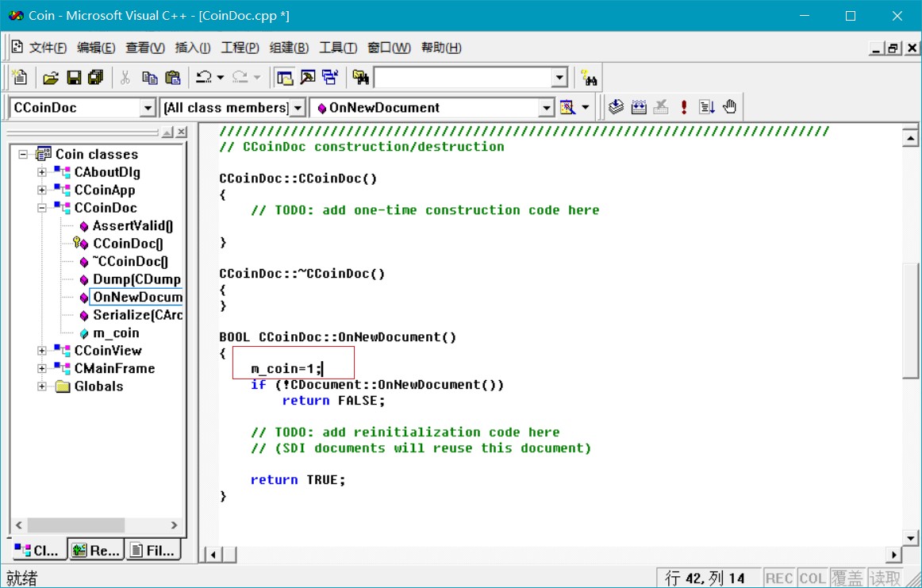Restore the inner document window
The height and width of the screenshot is (588, 922).
(x=893, y=48)
